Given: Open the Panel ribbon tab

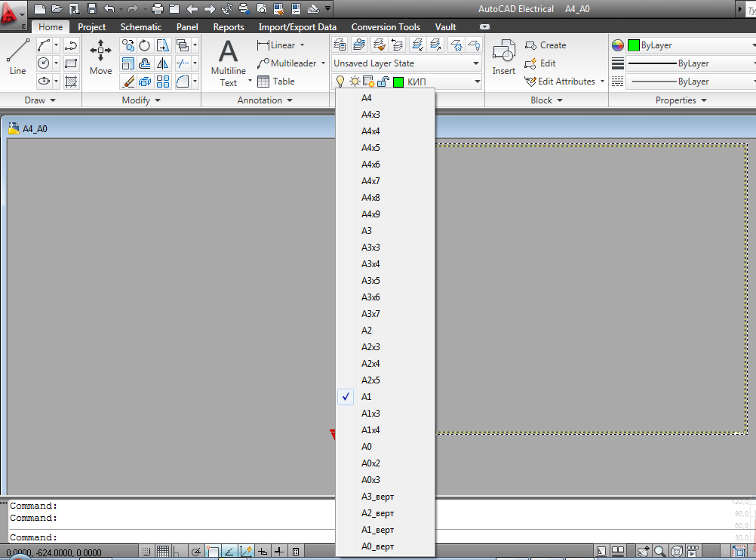Looking at the screenshot, I should (x=187, y=27).
